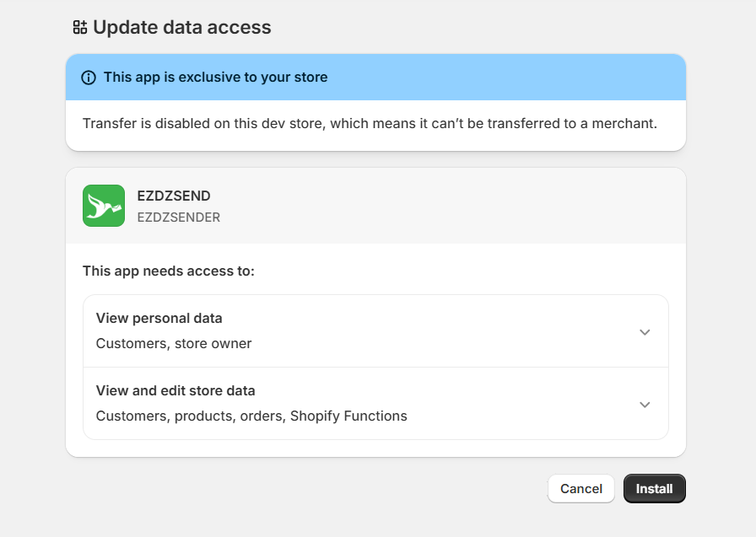Click "This app is exclusive to your store" banner title

coord(215,78)
